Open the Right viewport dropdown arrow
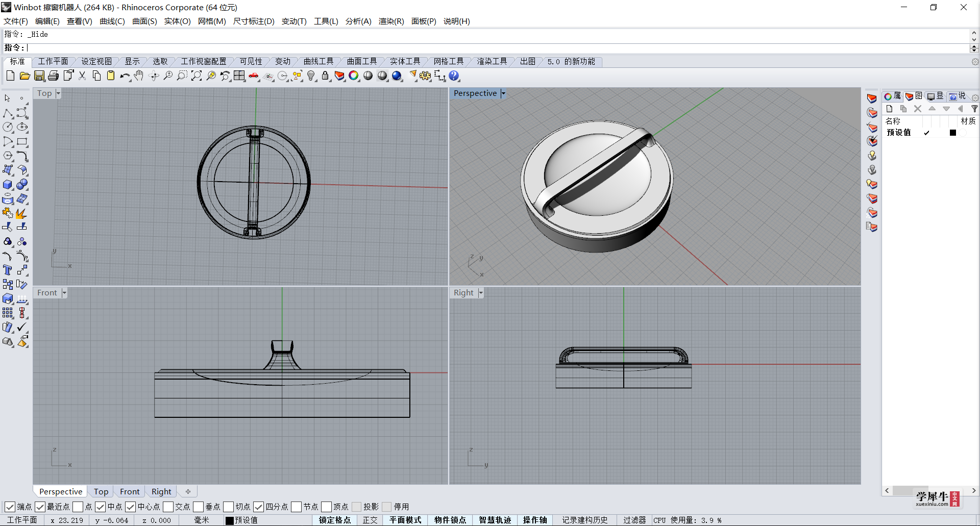Viewport: 980px width, 526px height. click(x=481, y=293)
